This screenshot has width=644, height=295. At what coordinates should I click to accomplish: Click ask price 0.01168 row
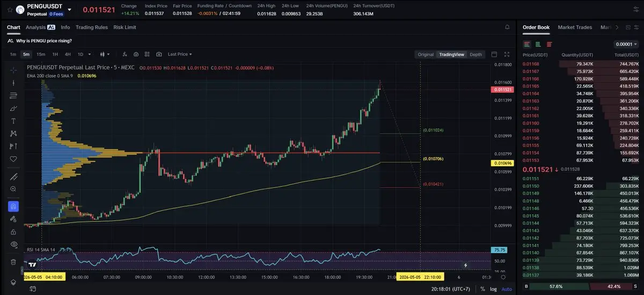[x=580, y=64]
